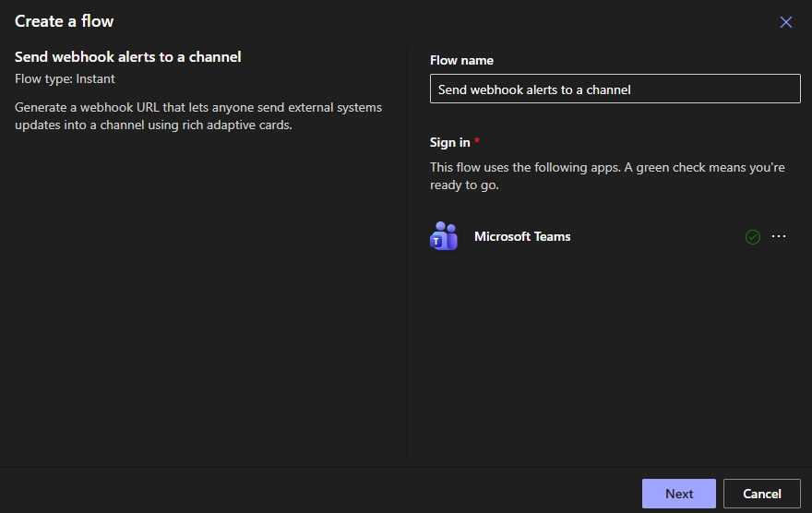Click the 'Flow name' field label

pos(461,60)
